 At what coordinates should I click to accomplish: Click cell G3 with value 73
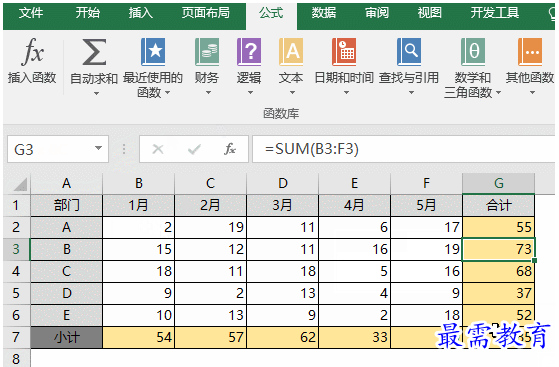click(x=499, y=250)
